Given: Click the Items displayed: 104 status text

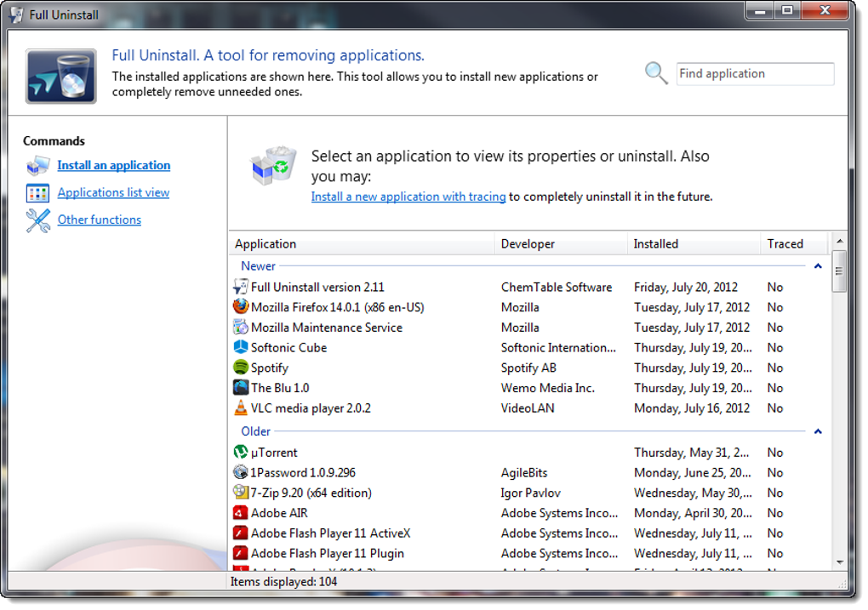Looking at the screenshot, I should [x=283, y=582].
